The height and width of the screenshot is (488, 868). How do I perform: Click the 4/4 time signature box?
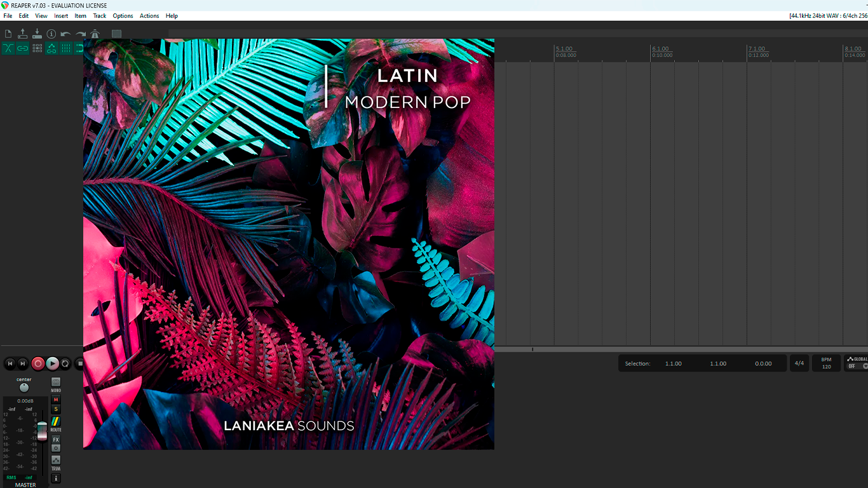pyautogui.click(x=799, y=363)
